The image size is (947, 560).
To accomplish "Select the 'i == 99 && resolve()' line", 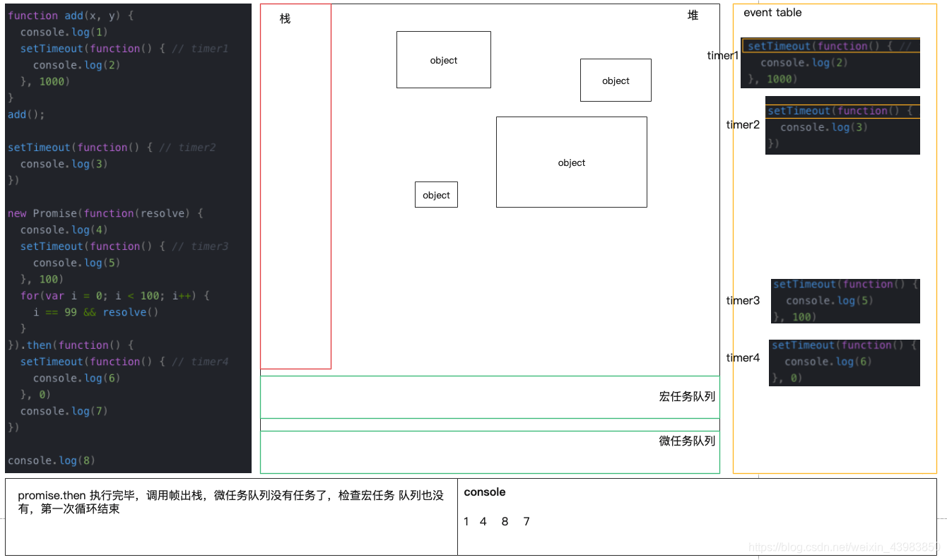I will pos(95,312).
